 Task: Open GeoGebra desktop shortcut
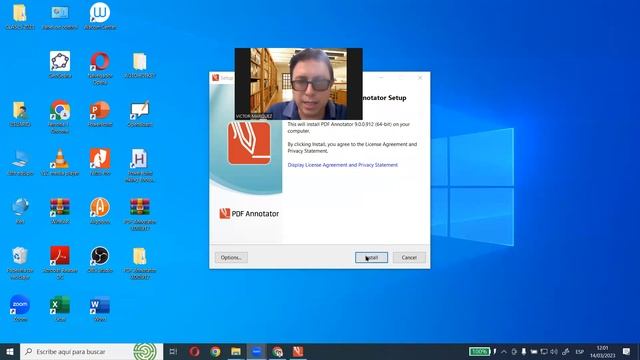(60, 64)
